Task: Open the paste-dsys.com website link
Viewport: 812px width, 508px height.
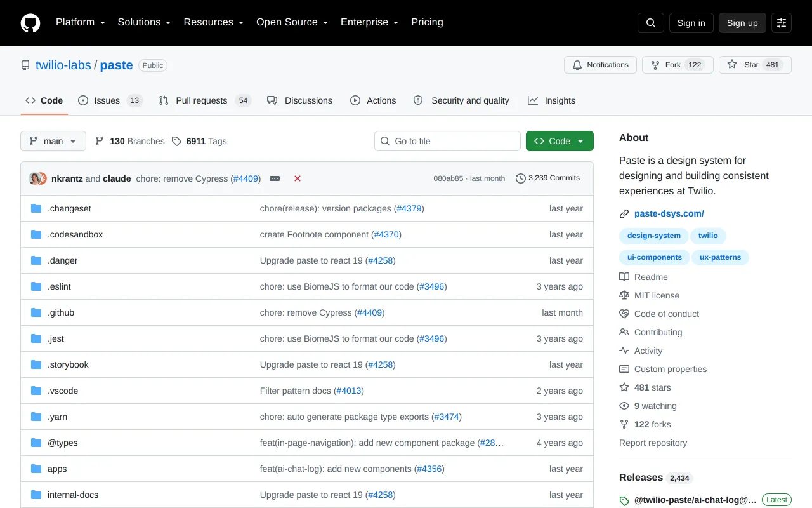Action: click(669, 214)
